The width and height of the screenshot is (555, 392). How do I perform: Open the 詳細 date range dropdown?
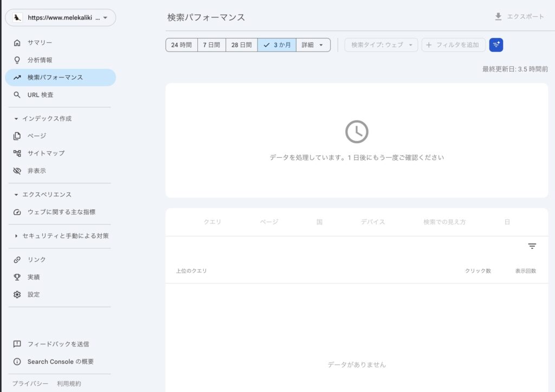pyautogui.click(x=313, y=45)
